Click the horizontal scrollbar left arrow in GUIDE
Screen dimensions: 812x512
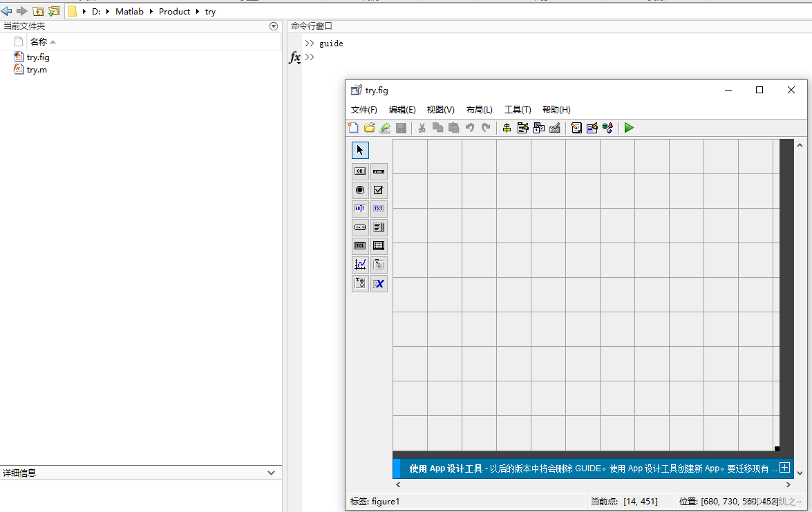click(x=398, y=484)
